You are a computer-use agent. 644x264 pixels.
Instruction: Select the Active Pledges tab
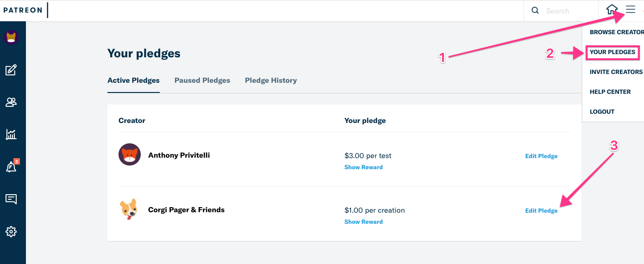click(133, 80)
